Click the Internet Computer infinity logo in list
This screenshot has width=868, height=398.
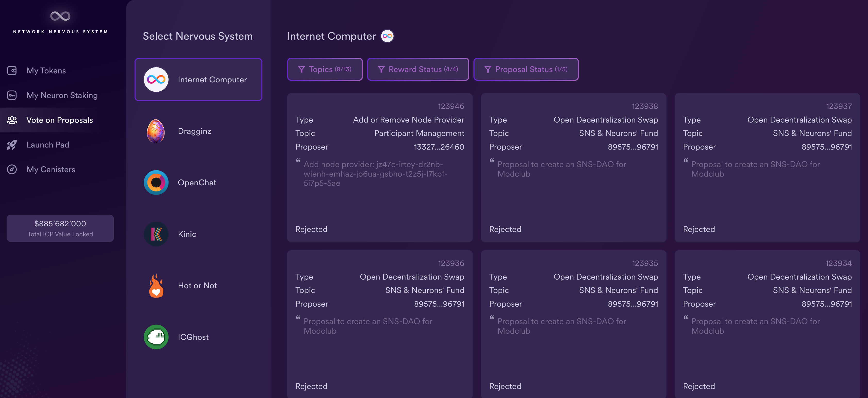click(x=156, y=80)
